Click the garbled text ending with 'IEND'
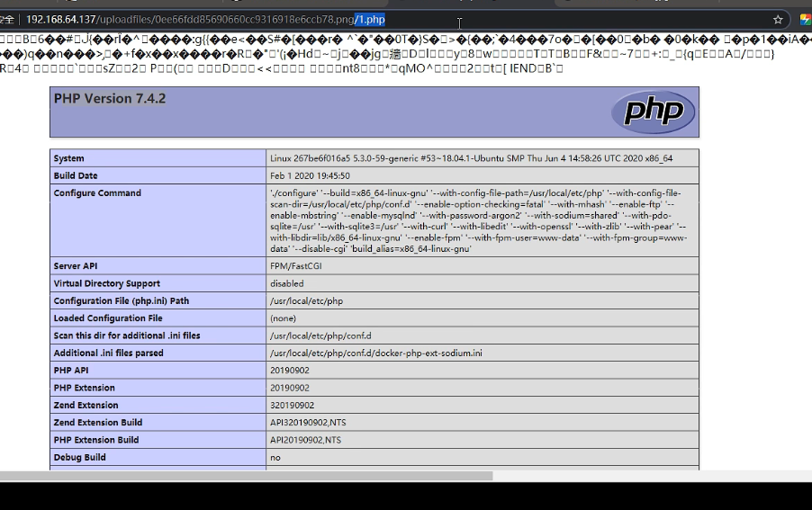This screenshot has width=812, height=510. pos(281,68)
